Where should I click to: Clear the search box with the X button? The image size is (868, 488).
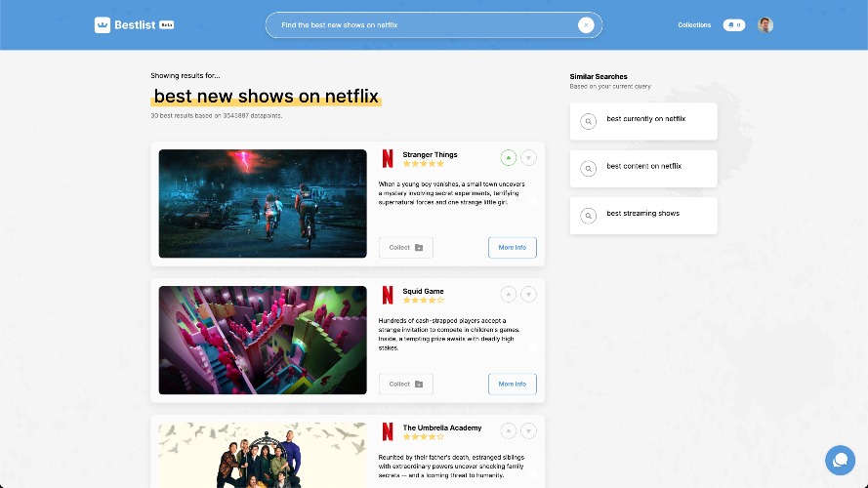(x=586, y=25)
